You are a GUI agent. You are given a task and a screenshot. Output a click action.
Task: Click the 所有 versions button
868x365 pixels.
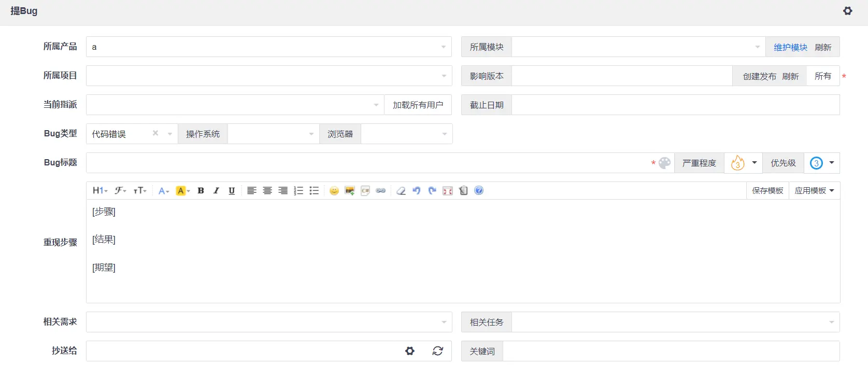823,76
